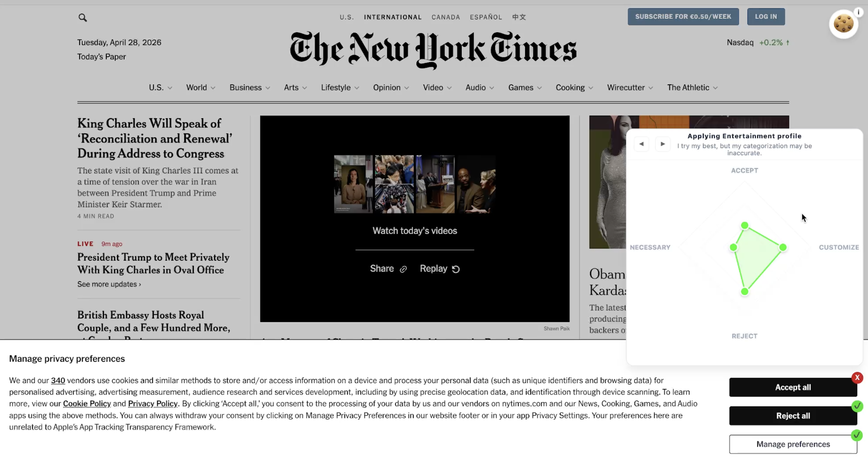Screen dimensions: 868x461
Task: Reject all cookies
Action: (x=793, y=416)
